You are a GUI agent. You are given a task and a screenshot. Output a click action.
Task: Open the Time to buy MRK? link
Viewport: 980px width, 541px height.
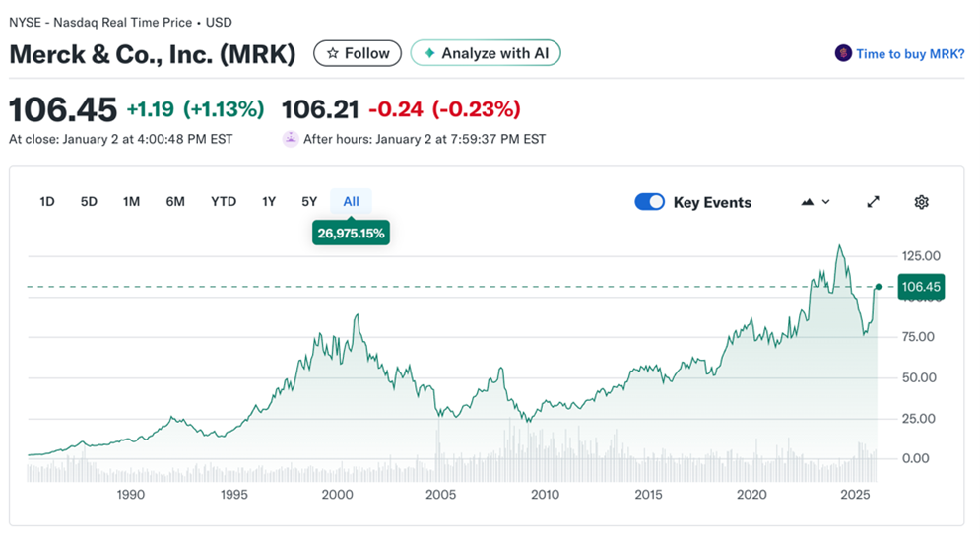pyautogui.click(x=910, y=54)
